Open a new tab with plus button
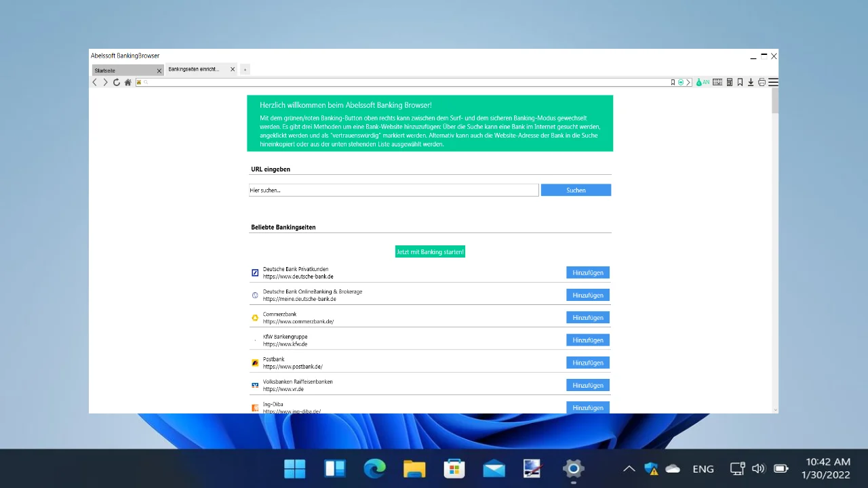868x488 pixels. (x=245, y=69)
